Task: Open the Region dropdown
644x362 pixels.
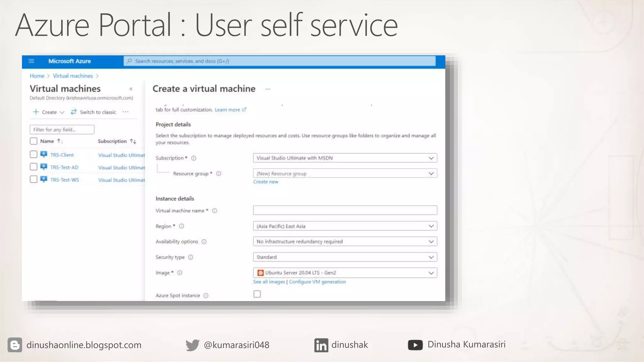Action: click(x=345, y=226)
